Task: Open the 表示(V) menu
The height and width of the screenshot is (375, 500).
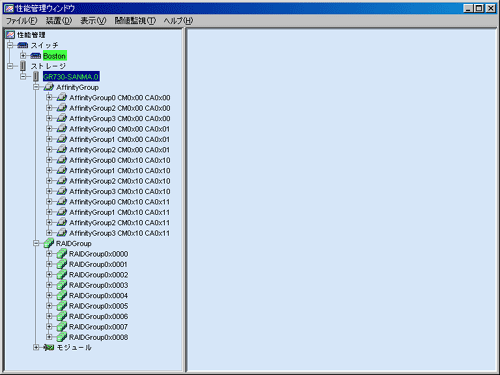Action: click(x=93, y=21)
